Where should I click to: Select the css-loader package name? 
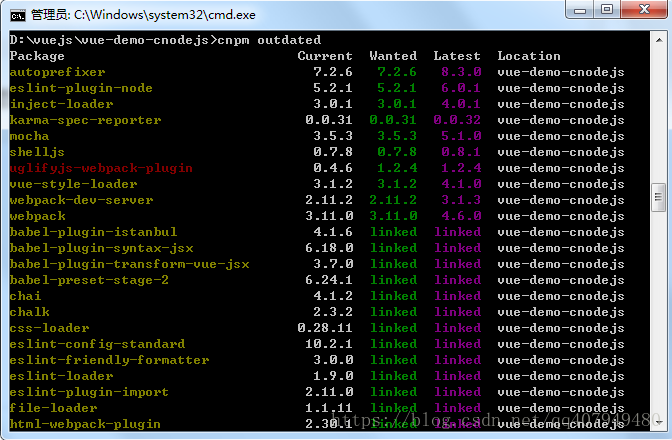click(x=49, y=328)
